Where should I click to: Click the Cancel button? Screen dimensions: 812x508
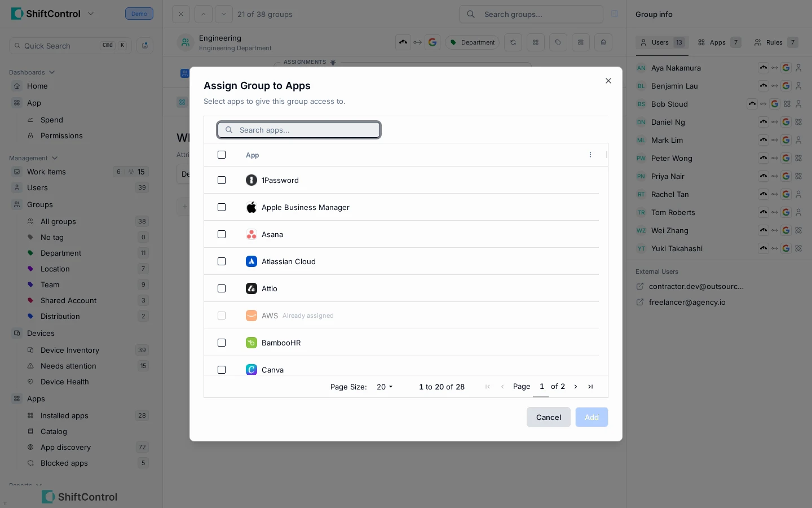point(549,417)
